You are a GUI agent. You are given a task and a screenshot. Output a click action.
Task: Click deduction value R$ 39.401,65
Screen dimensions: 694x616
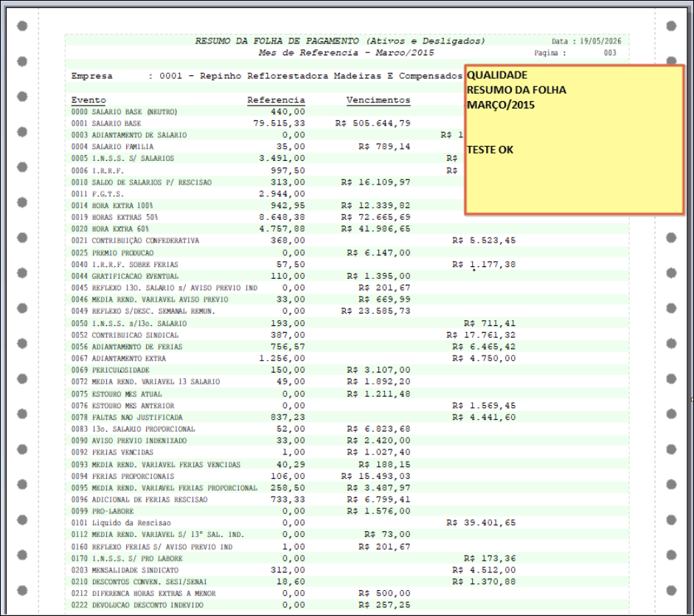coord(481,523)
